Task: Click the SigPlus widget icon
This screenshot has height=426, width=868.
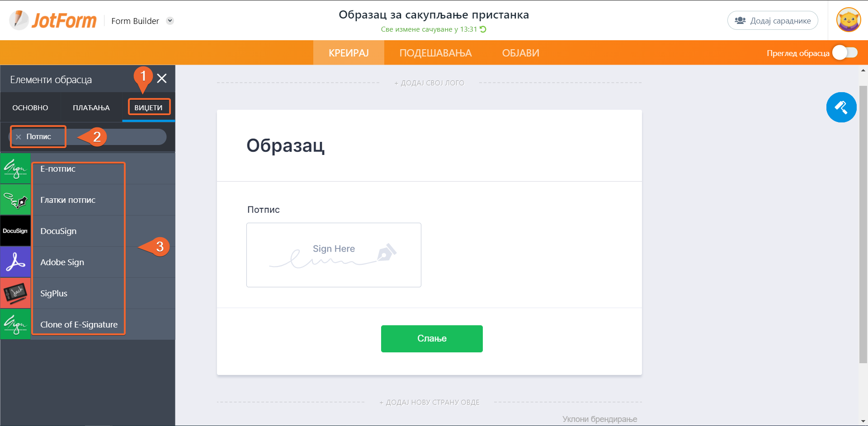Action: 15,293
